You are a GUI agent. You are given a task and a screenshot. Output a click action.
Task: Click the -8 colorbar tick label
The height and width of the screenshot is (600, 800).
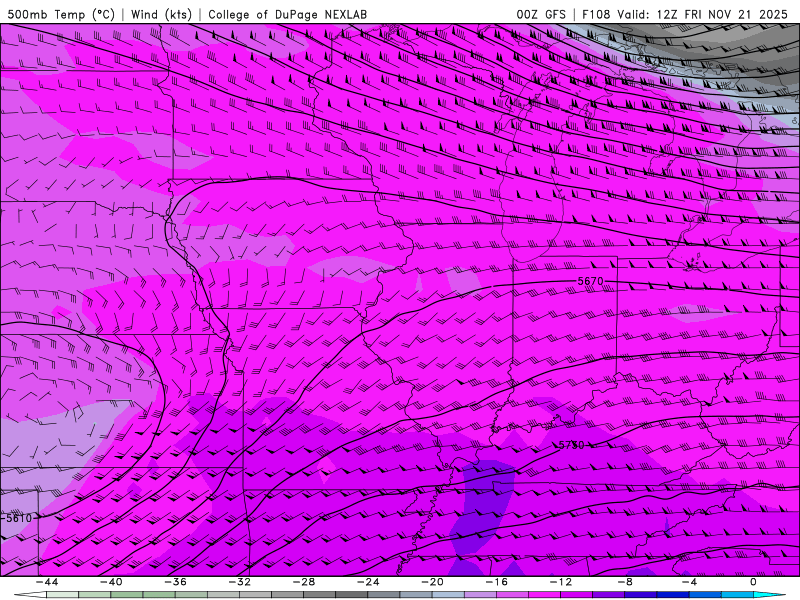(626, 582)
